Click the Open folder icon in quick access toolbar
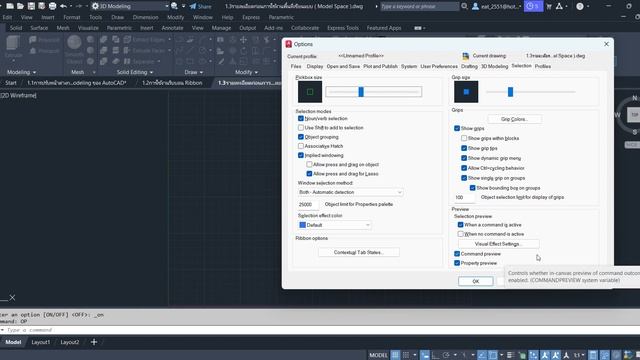This screenshot has width=640, height=360. 20,6
